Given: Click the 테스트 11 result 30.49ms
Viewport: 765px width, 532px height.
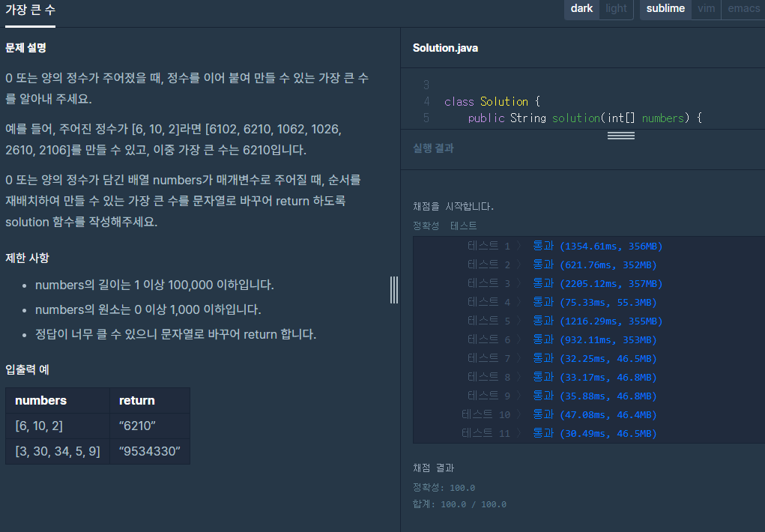Looking at the screenshot, I should coord(595,433).
